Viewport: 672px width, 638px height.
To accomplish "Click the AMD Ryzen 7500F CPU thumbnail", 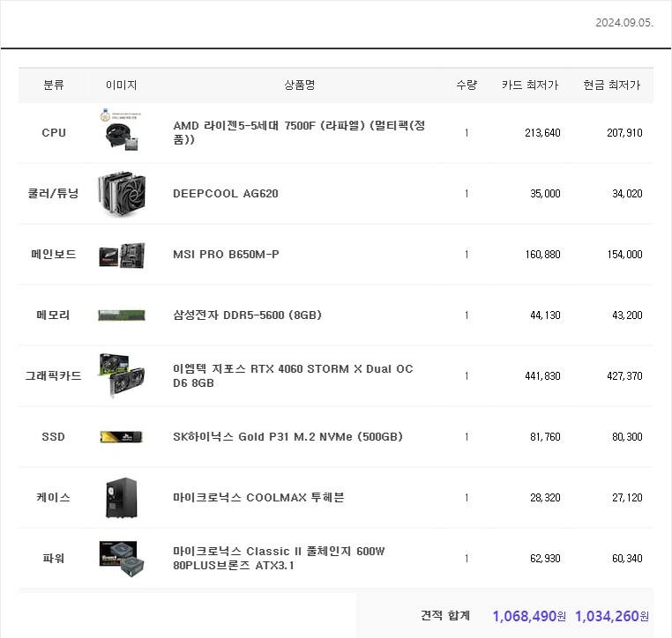I will point(121,133).
